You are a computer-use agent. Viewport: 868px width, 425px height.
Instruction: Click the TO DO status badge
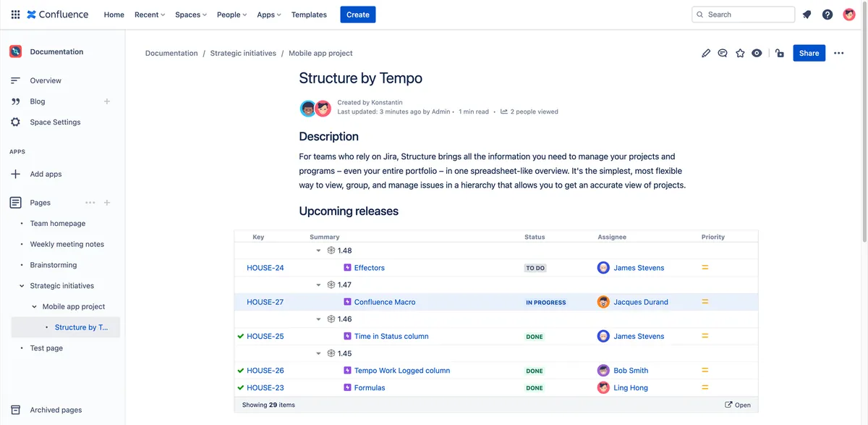click(535, 268)
